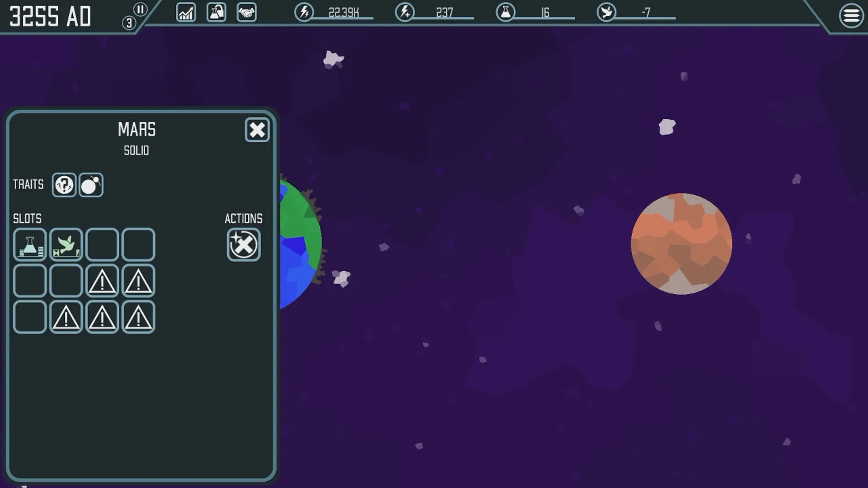Screen dimensions: 868x488
Task: Select the research lab building slot
Action: coord(30,245)
